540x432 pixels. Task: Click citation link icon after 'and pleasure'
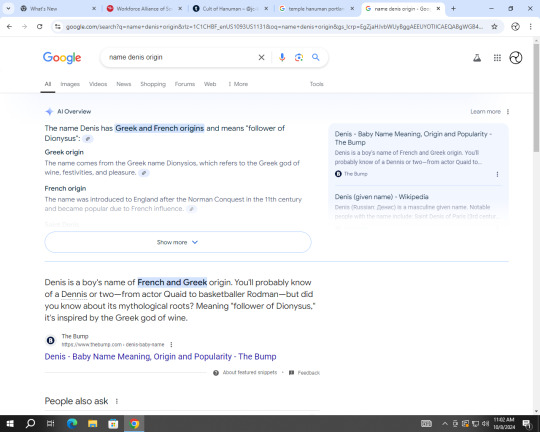click(144, 173)
